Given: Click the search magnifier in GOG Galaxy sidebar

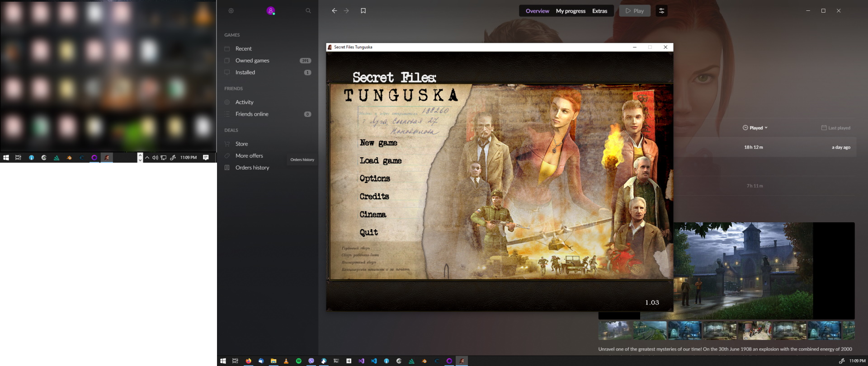Looking at the screenshot, I should [x=308, y=10].
